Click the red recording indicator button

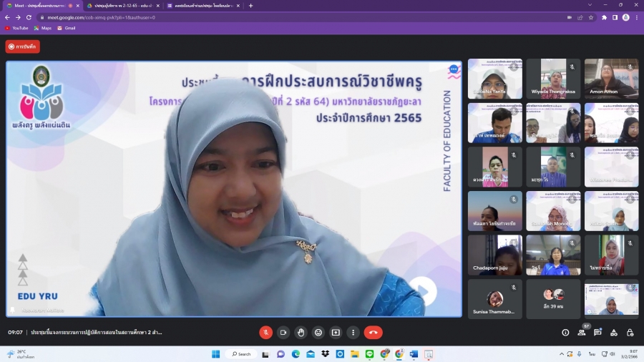point(23,47)
